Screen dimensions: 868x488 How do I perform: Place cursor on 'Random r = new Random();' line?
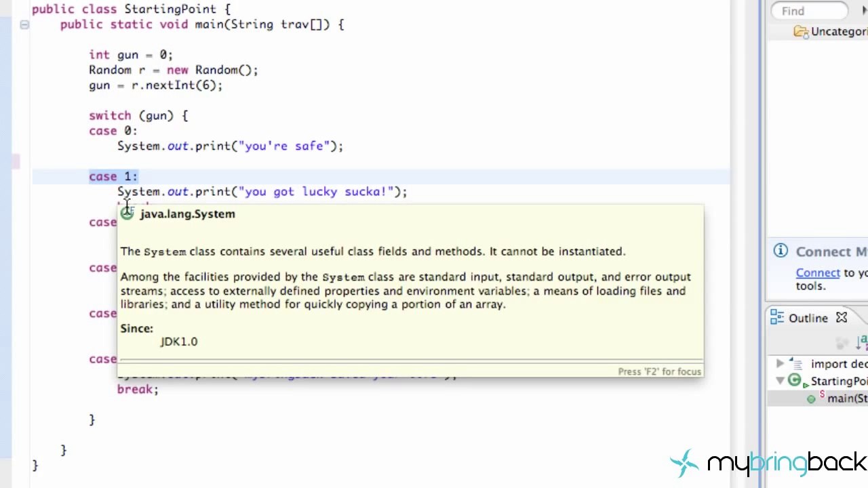(174, 70)
